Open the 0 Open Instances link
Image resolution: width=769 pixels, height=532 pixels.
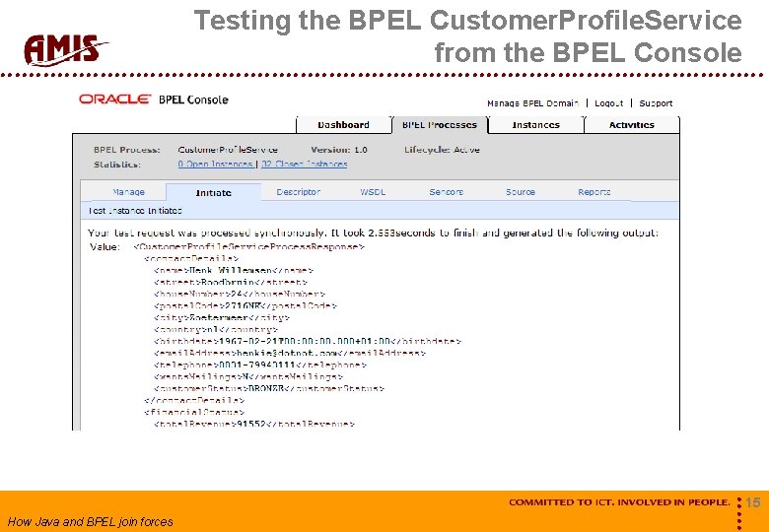tap(215, 165)
